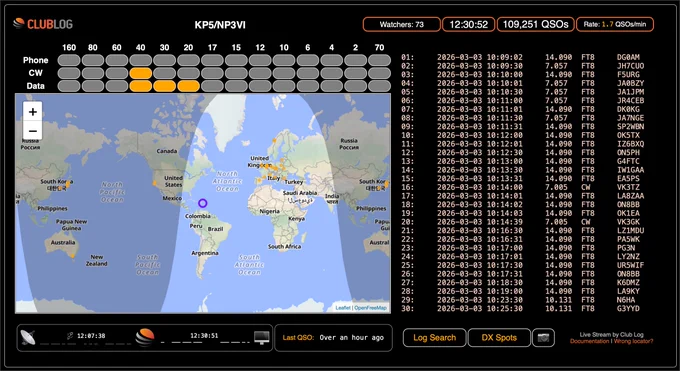
Task: Click callsign G4FTC in log row 13
Action: tap(628, 161)
